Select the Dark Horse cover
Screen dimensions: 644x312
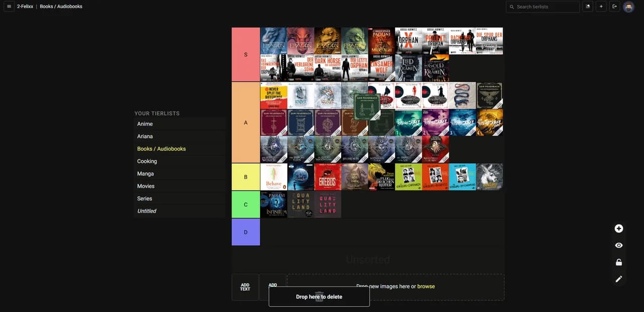pyautogui.click(x=328, y=68)
